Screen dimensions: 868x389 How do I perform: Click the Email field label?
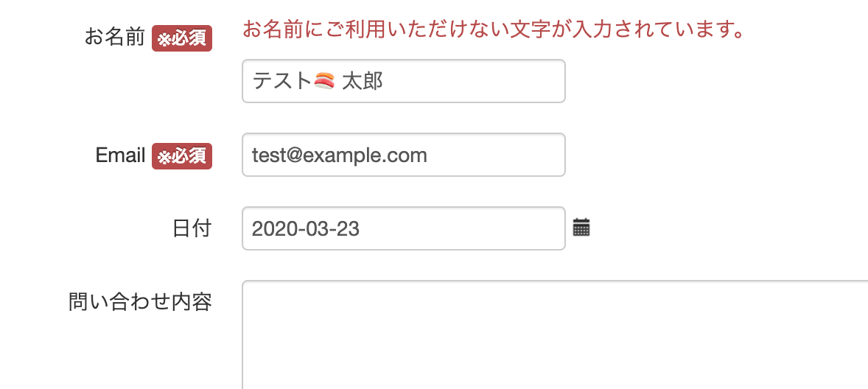tap(120, 155)
